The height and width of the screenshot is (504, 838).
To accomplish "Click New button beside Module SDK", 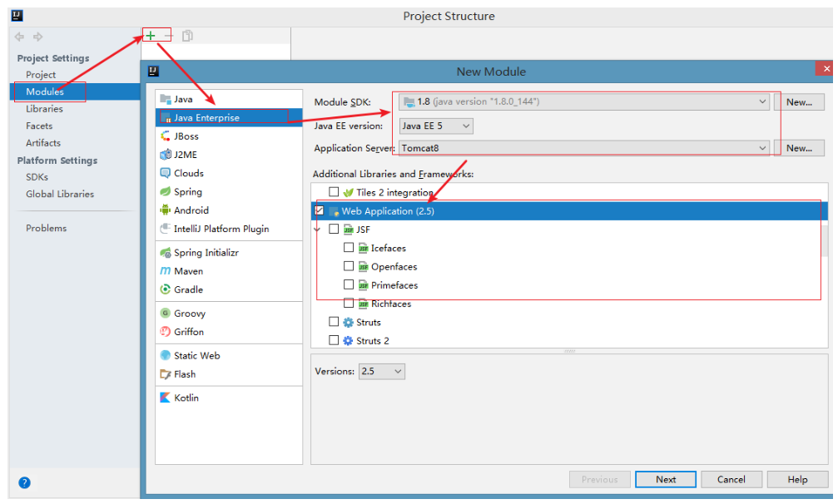I will (x=799, y=102).
